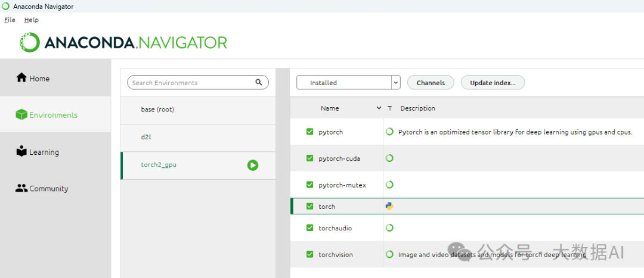Click the Anaconda Navigator logo
The image size is (644, 278).
123,42
